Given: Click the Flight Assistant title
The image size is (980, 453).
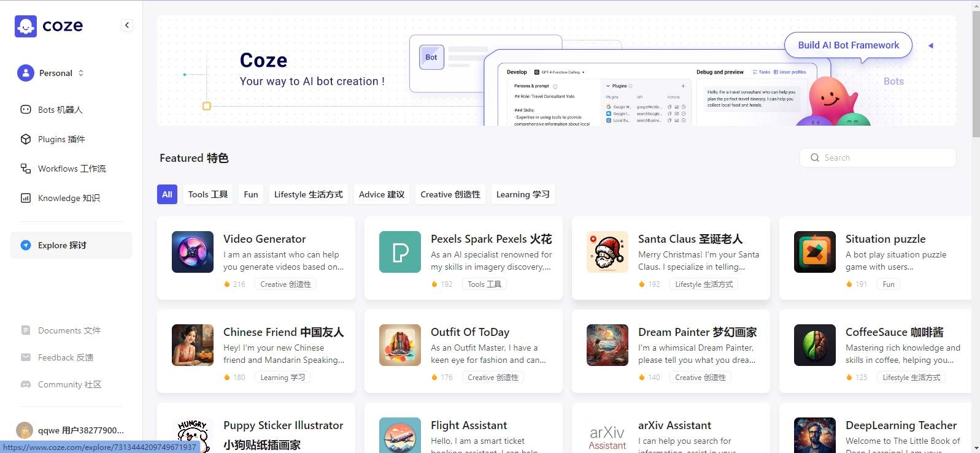Looking at the screenshot, I should 469,425.
